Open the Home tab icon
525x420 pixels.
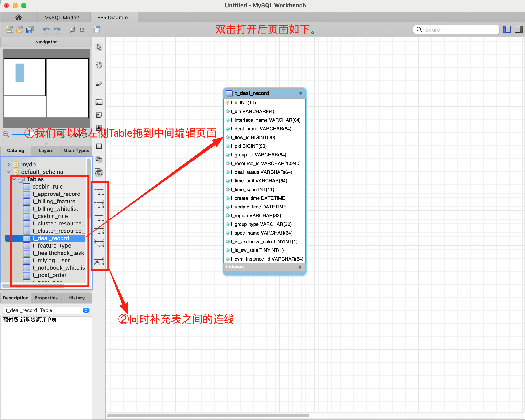[x=18, y=17]
